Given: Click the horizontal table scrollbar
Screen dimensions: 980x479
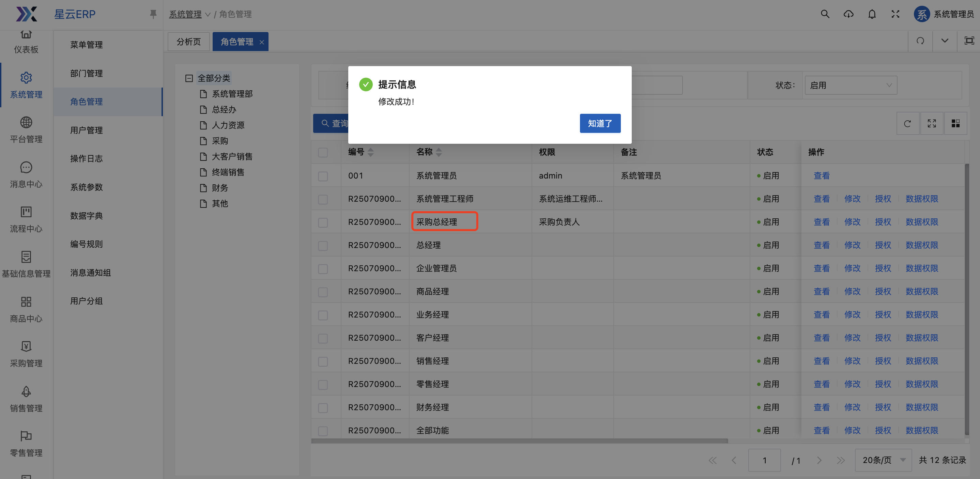Looking at the screenshot, I should (x=519, y=441).
